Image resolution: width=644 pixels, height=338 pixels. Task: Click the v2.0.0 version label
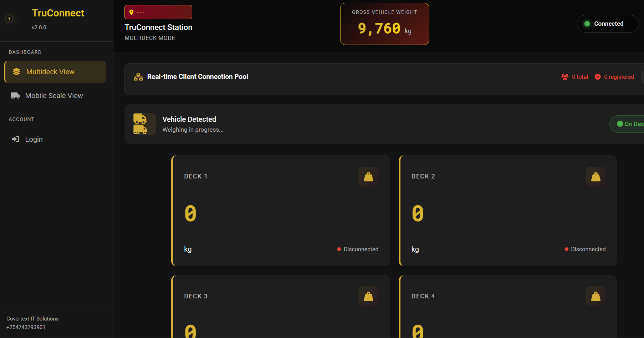point(39,27)
